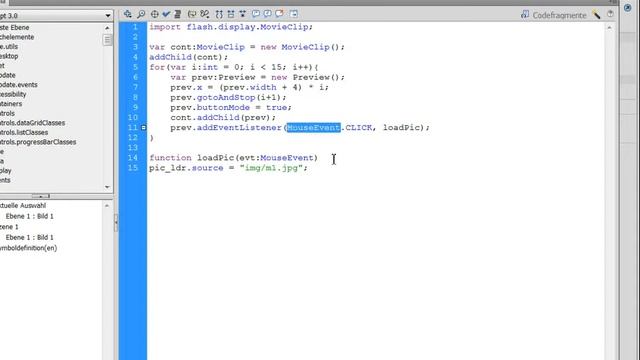Image resolution: width=640 pixels, height=360 pixels.
Task: Click script navigator scroll-up arrow
Action: (107, 206)
